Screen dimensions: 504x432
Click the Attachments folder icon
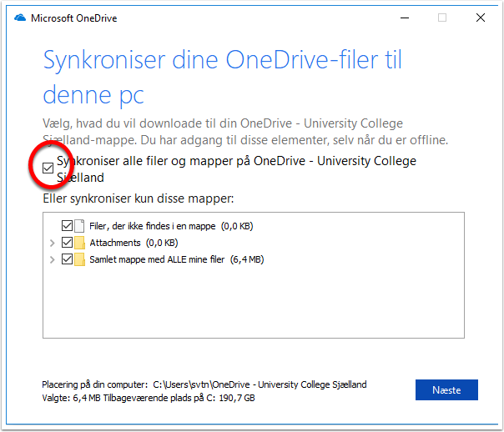point(79,243)
